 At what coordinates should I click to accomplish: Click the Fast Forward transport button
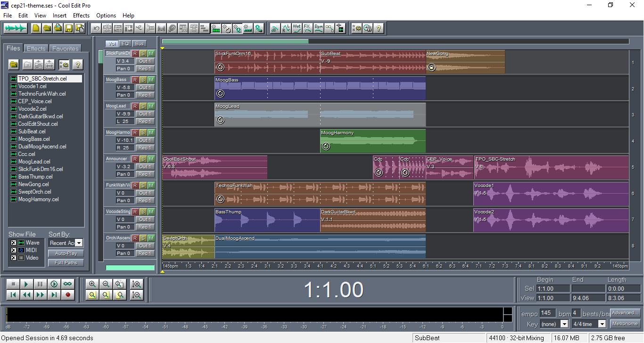pos(41,295)
